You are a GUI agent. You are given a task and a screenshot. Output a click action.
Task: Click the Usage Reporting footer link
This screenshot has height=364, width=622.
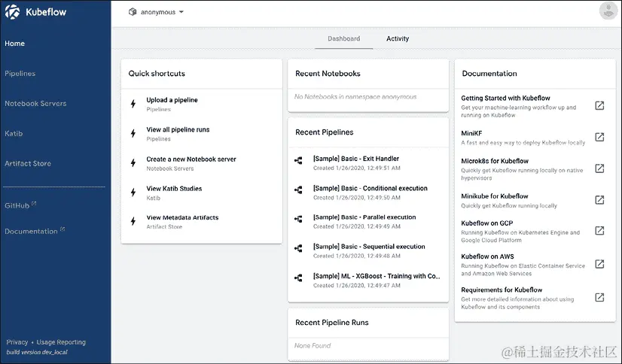click(61, 342)
